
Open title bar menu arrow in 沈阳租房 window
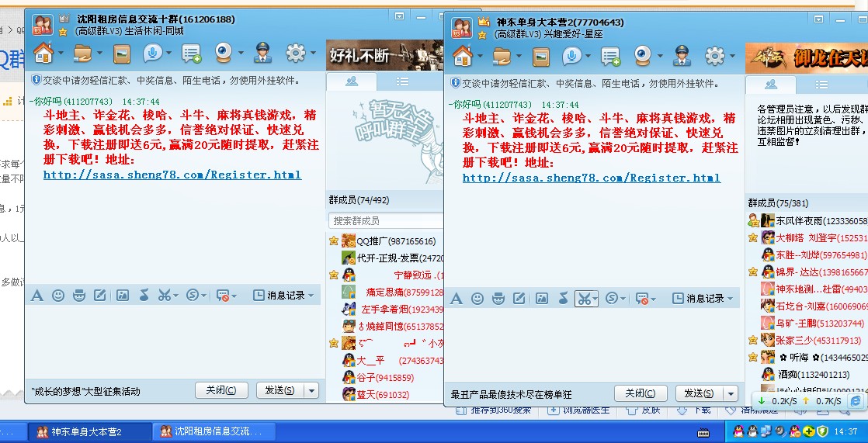point(399,16)
